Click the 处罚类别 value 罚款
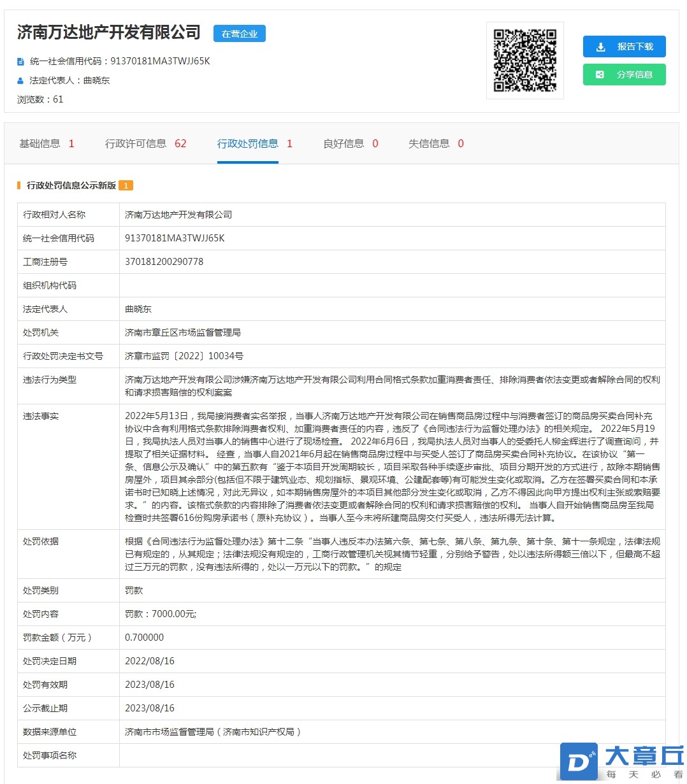687x784 pixels. click(x=134, y=590)
